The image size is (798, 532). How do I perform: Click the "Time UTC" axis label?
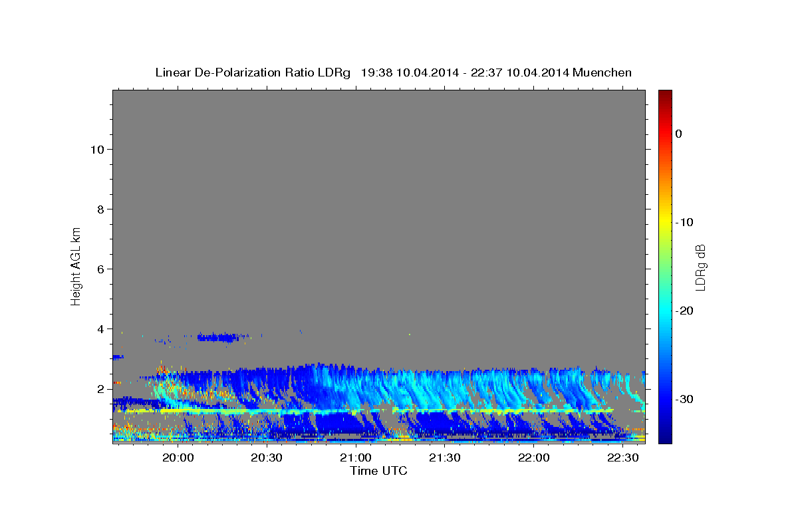click(378, 471)
